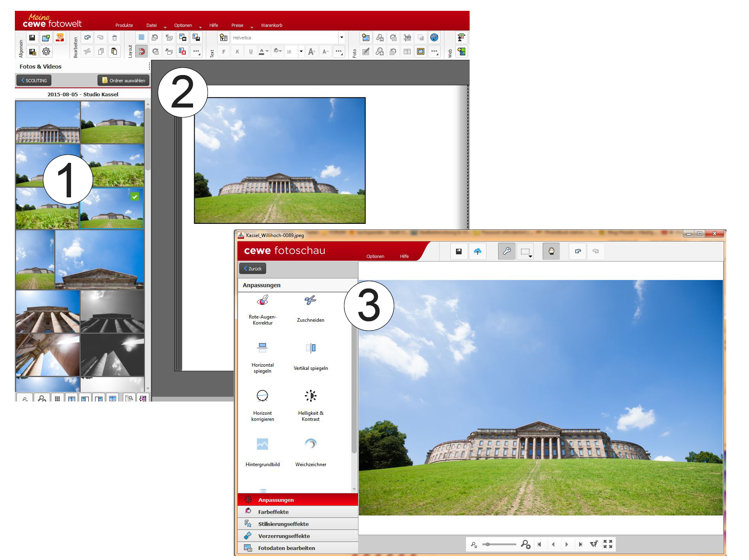The height and width of the screenshot is (560, 749).
Task: Select the Rote-Augen-Korrektur tool
Action: coord(263,310)
